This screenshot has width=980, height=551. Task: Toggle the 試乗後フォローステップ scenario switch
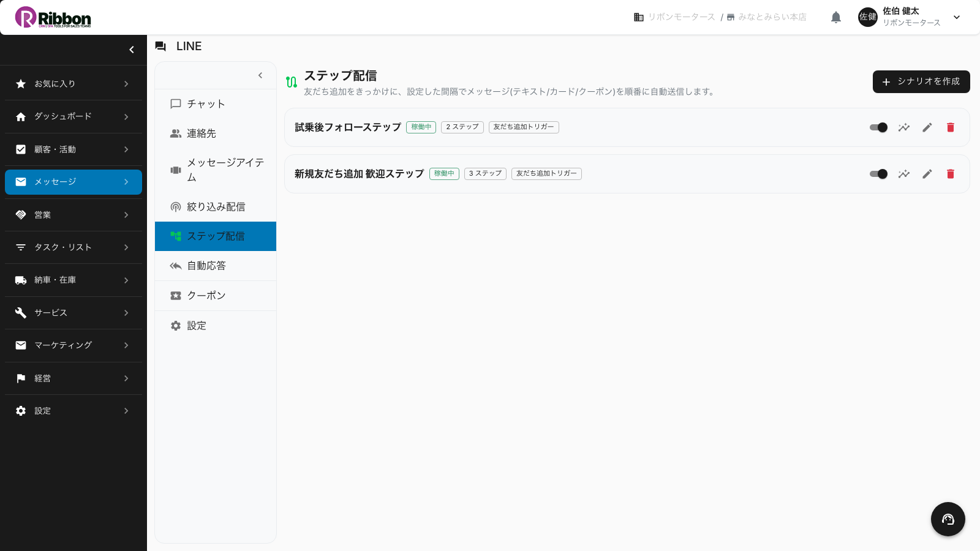pos(878,127)
